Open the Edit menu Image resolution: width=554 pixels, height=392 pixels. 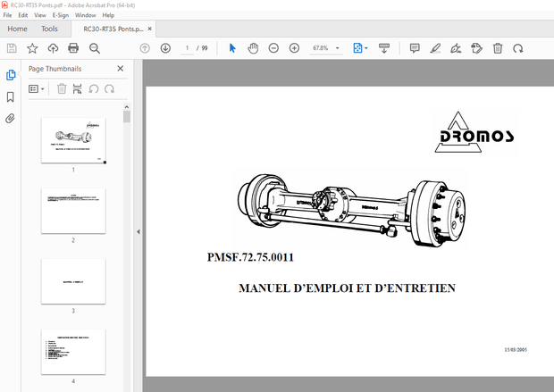pos(23,15)
